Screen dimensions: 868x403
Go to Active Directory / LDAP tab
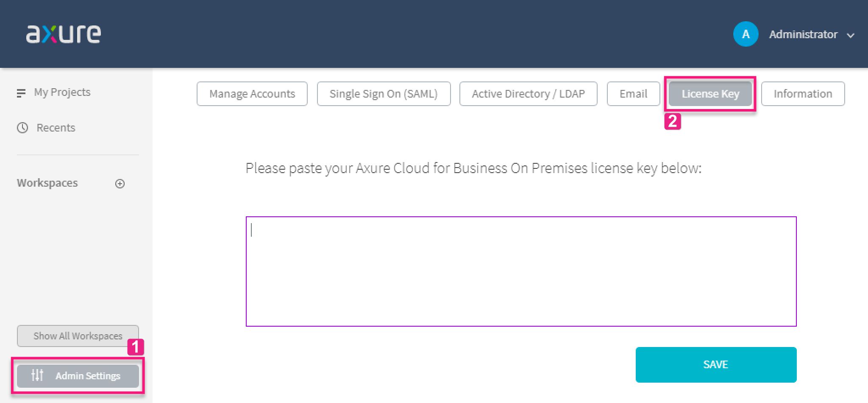tap(528, 94)
